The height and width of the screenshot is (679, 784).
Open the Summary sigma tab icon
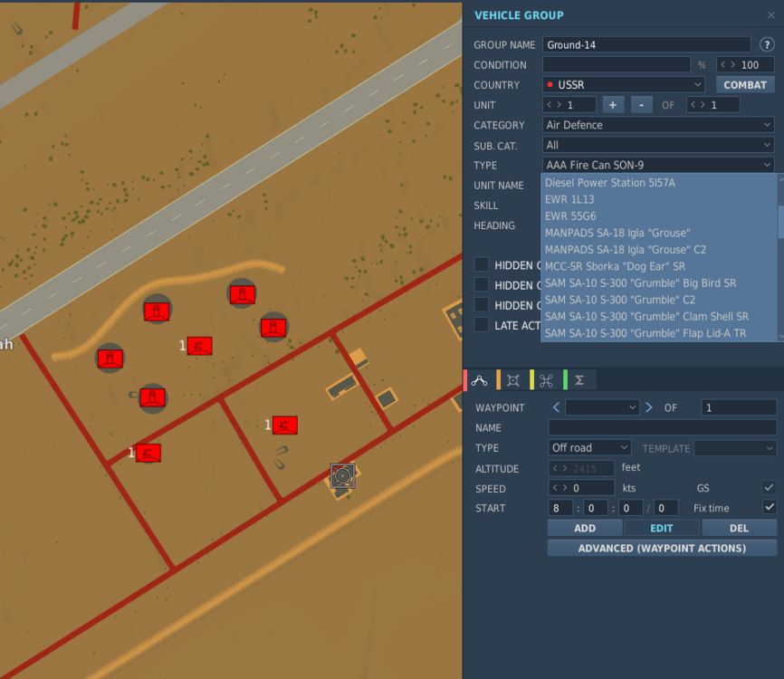[579, 380]
